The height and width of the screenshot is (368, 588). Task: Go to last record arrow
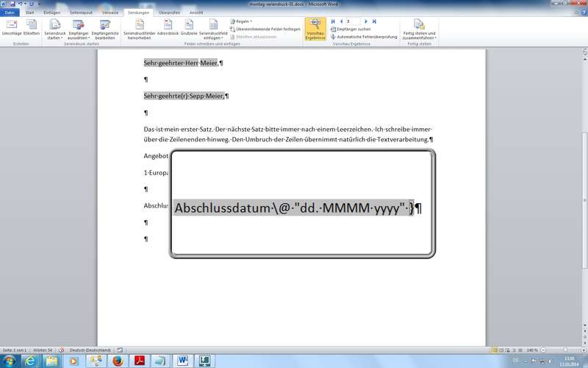tap(374, 21)
